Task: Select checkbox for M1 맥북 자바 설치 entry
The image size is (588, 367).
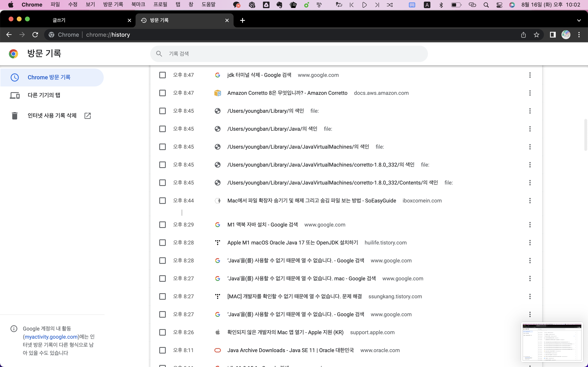Action: tap(162, 225)
